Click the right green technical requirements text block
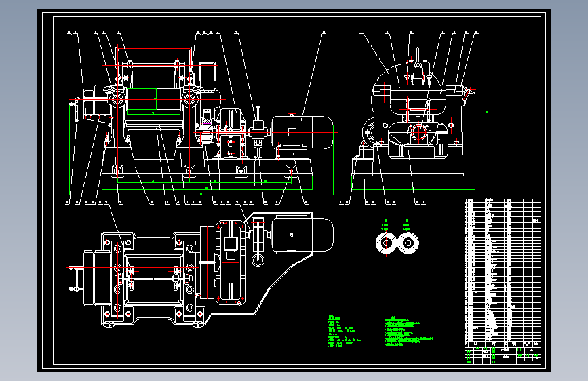This screenshot has width=588, height=381. pyautogui.click(x=409, y=331)
